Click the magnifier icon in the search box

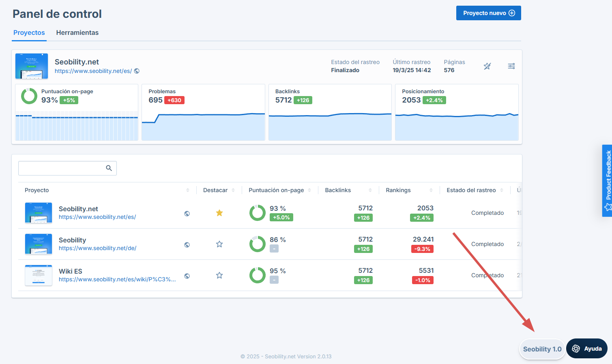pyautogui.click(x=109, y=168)
